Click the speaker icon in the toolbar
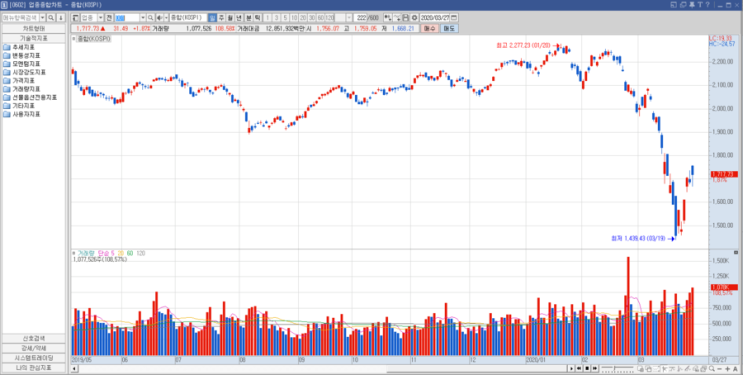 [159, 18]
